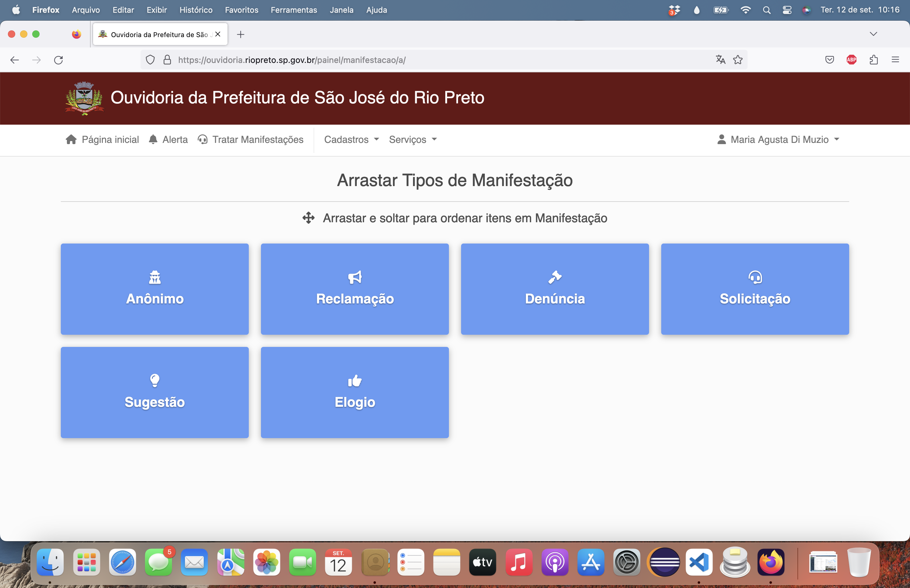The height and width of the screenshot is (588, 910).
Task: Open Maria Agusta Di Muzio user menu
Action: click(778, 139)
